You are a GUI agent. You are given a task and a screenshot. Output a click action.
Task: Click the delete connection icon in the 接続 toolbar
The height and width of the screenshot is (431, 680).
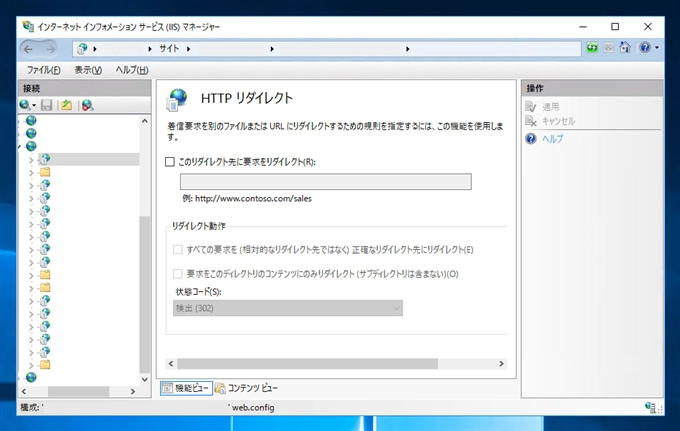[87, 105]
